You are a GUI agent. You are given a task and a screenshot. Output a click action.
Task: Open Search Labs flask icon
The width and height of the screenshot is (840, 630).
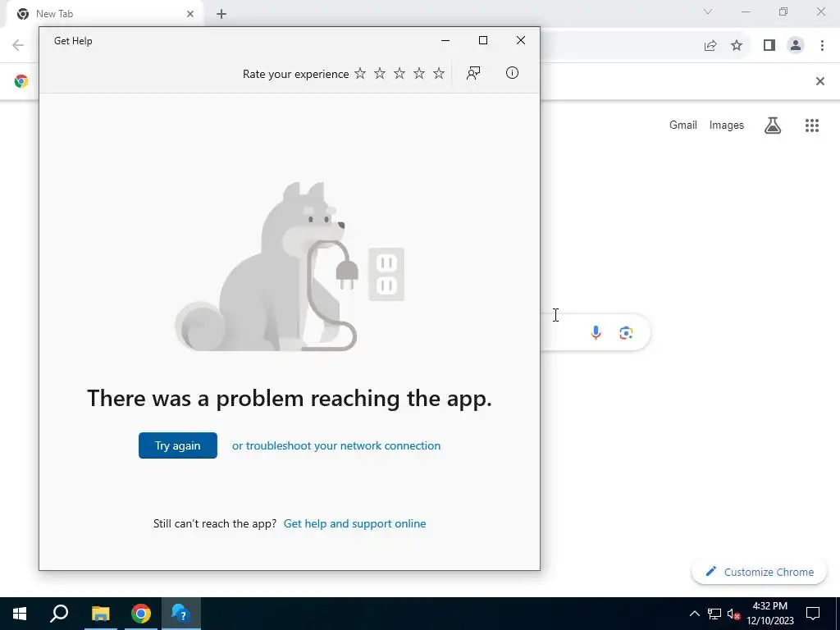(x=773, y=126)
